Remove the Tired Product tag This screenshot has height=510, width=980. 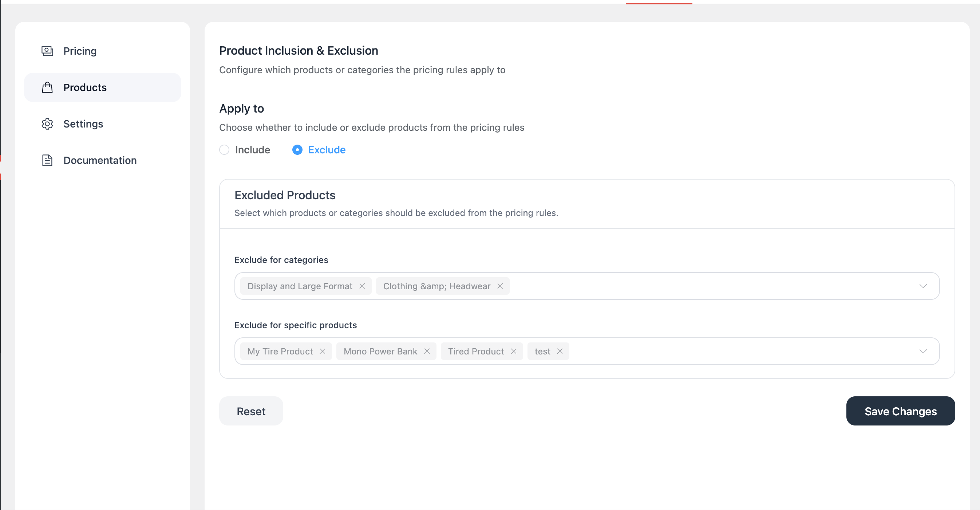click(x=514, y=351)
